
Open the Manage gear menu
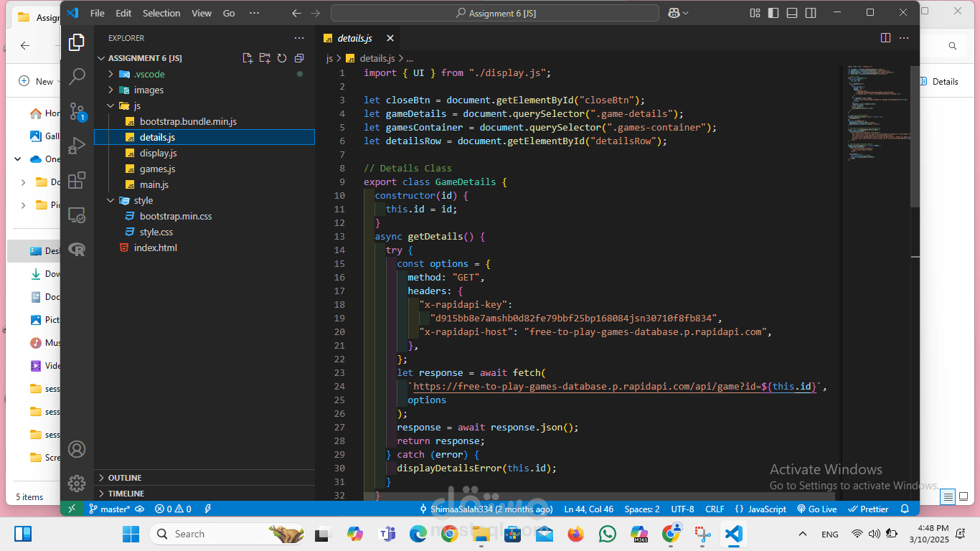point(77,484)
